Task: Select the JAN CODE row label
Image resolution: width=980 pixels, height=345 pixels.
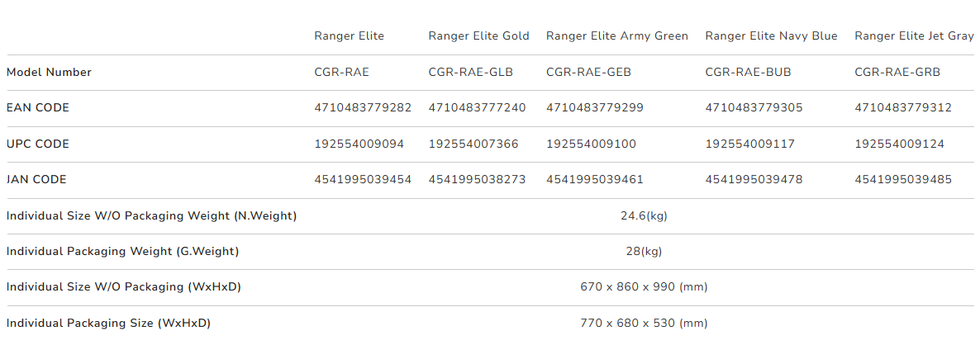Action: 36,180
